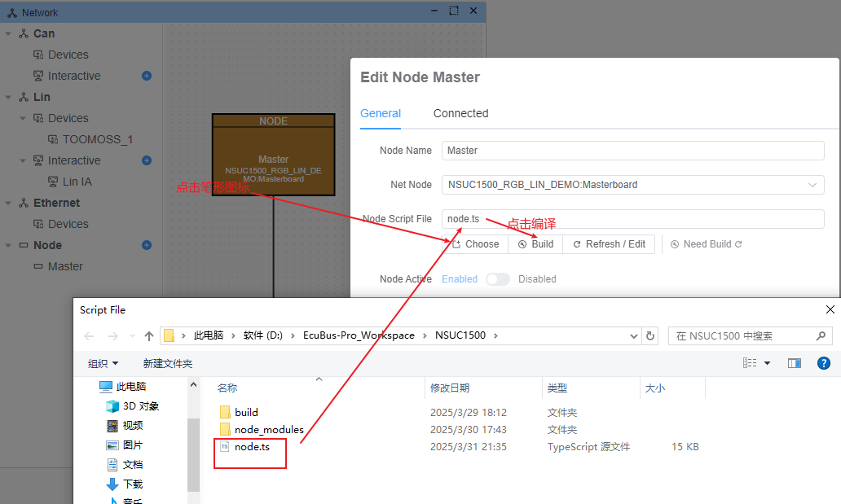Select the Master node block on canvas
This screenshot has height=504, width=841.
pyautogui.click(x=274, y=155)
